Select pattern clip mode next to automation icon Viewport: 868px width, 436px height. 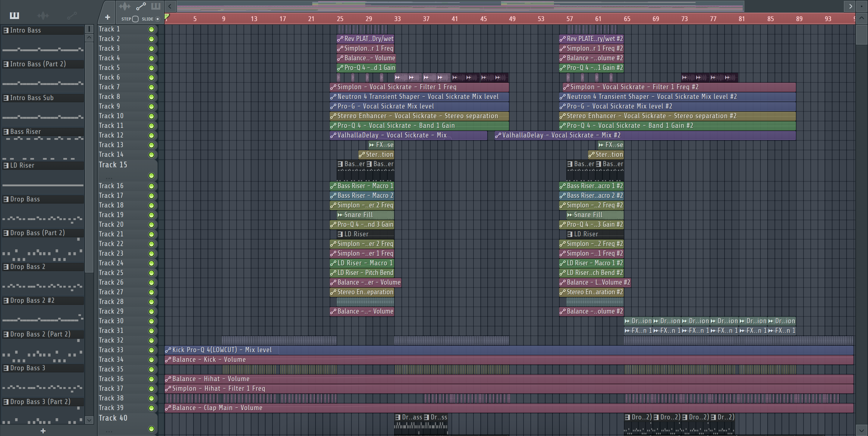pos(156,6)
